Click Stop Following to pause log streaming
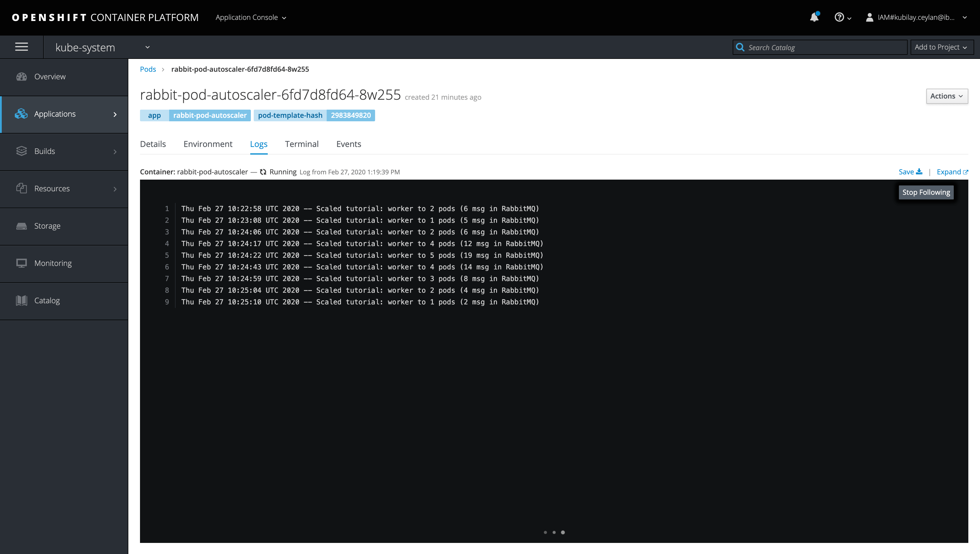 (926, 192)
